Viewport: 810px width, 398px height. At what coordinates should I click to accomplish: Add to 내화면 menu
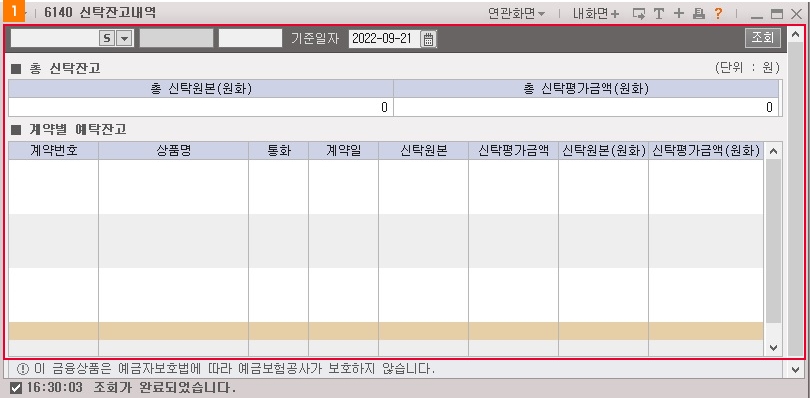pos(596,14)
